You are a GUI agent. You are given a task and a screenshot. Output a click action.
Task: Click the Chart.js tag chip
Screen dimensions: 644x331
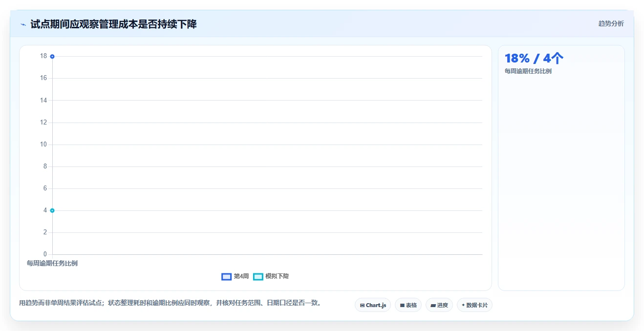pos(373,305)
